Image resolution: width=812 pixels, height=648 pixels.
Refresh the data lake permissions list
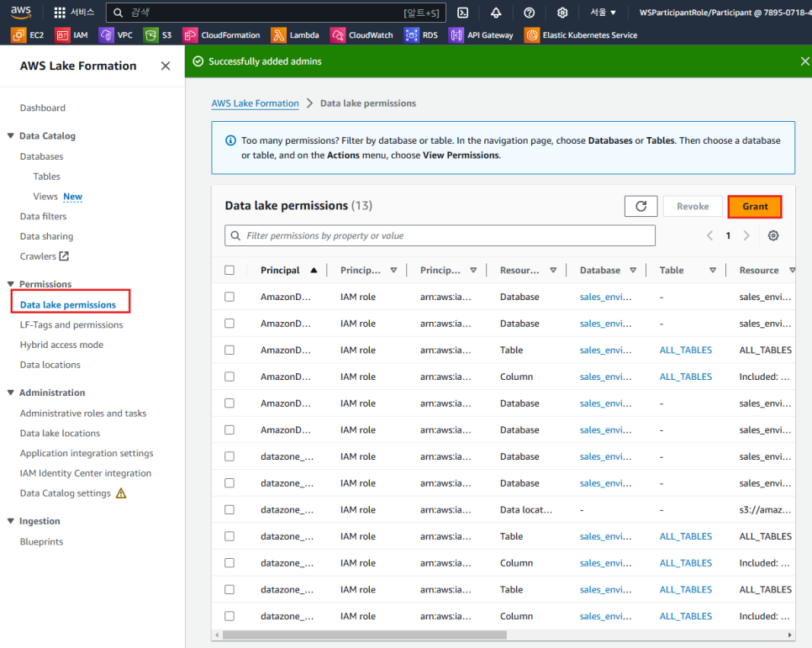[x=641, y=206]
